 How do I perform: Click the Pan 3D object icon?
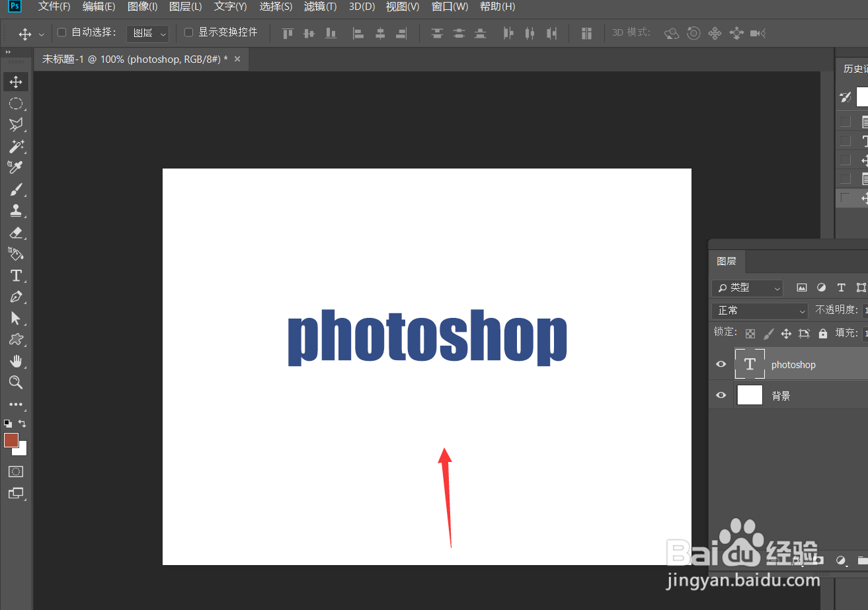tap(715, 33)
